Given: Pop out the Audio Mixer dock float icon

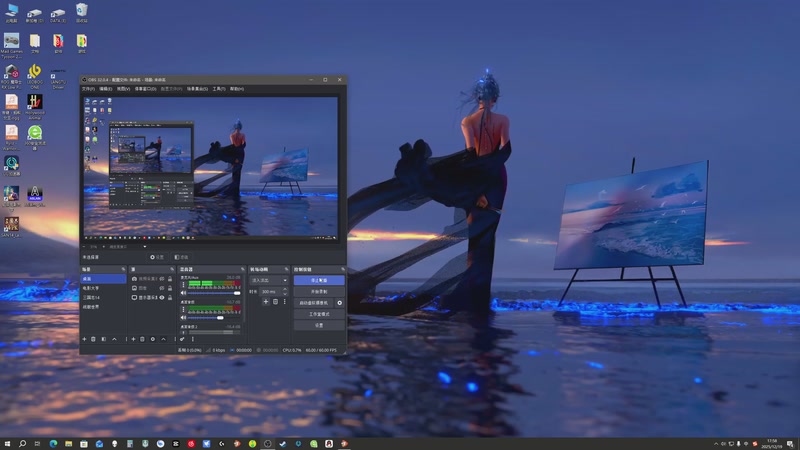Looking at the screenshot, I should (242, 269).
